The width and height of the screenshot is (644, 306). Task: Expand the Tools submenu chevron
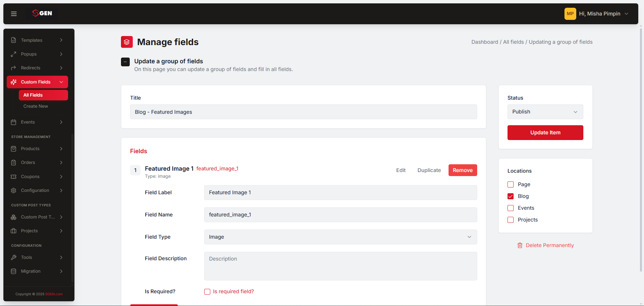click(x=61, y=258)
